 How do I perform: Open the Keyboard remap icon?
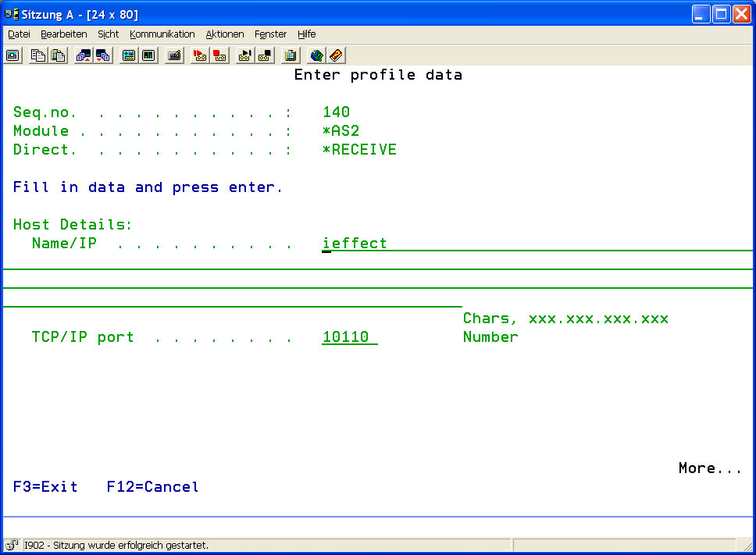174,55
